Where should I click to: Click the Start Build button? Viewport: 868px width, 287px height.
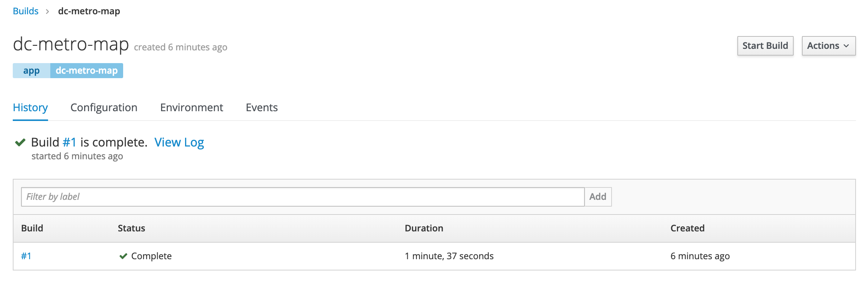click(x=765, y=46)
